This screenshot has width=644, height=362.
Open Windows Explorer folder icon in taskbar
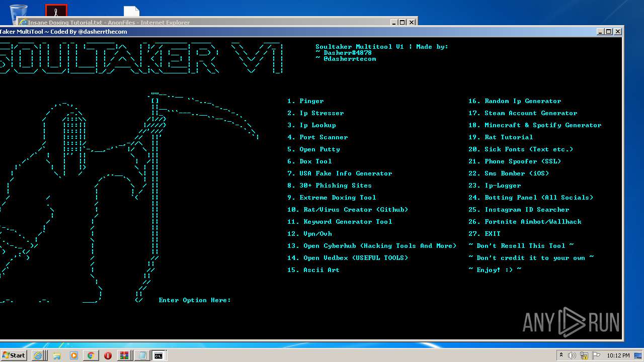point(56,355)
